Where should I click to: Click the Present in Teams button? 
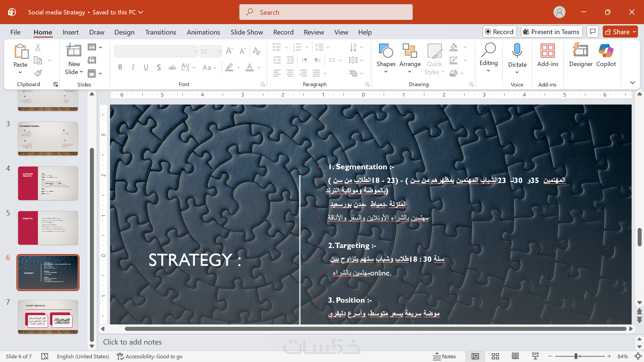pyautogui.click(x=551, y=32)
